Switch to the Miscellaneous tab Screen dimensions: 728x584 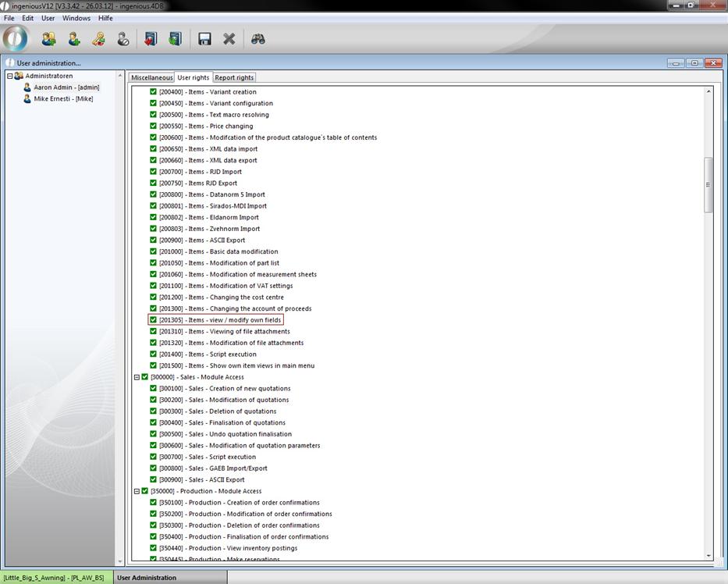pyautogui.click(x=151, y=78)
